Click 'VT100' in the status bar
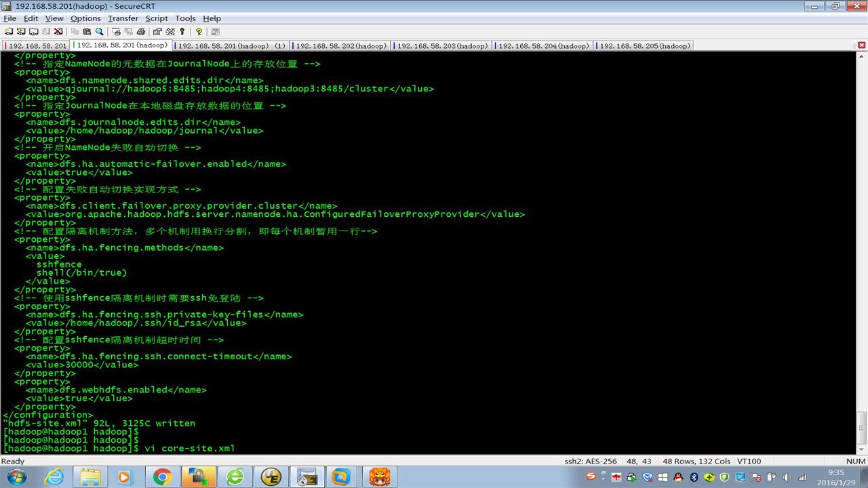 tap(749, 462)
